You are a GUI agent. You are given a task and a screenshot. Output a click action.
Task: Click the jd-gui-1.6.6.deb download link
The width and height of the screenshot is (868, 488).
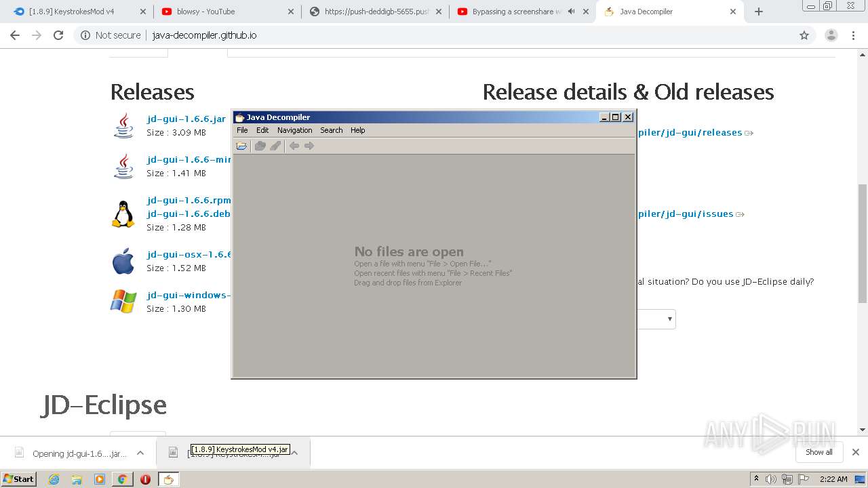tap(189, 213)
